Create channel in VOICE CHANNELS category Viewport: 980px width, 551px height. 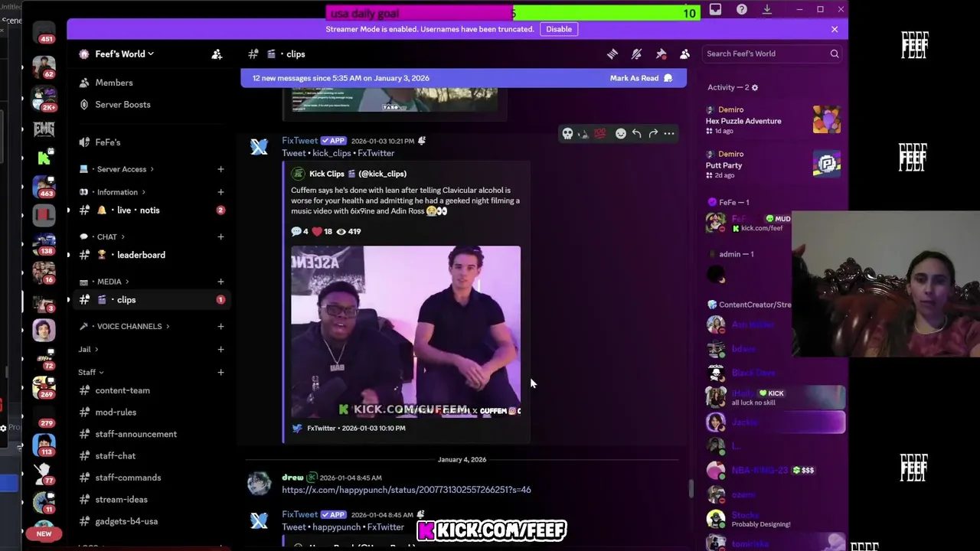pos(220,326)
